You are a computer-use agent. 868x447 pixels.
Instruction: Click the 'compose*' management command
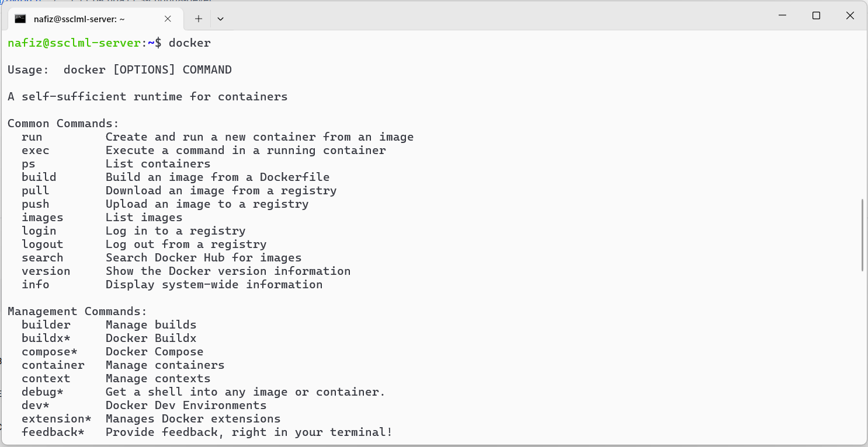coord(50,352)
